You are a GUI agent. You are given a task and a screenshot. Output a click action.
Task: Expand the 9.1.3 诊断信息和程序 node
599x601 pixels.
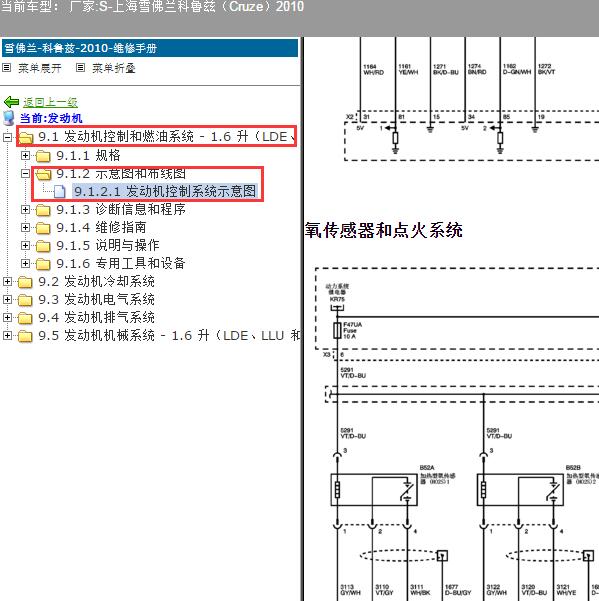[x=25, y=209]
